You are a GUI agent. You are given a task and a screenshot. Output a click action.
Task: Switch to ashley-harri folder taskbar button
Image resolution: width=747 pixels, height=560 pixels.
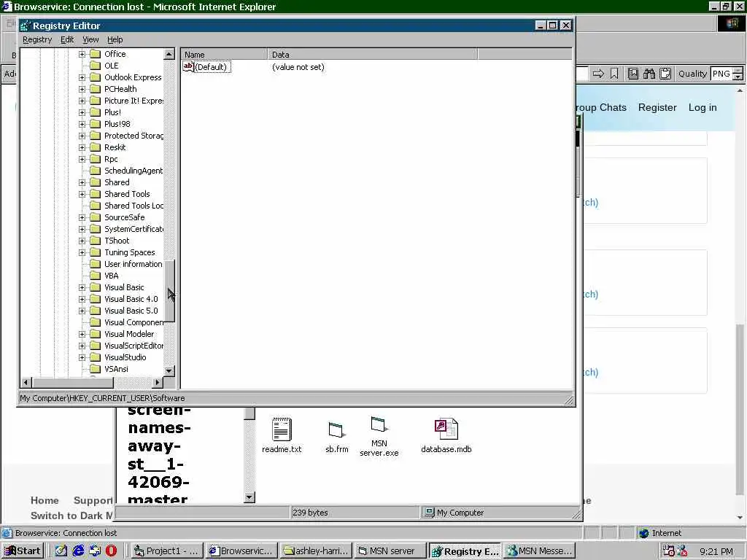tap(316, 551)
